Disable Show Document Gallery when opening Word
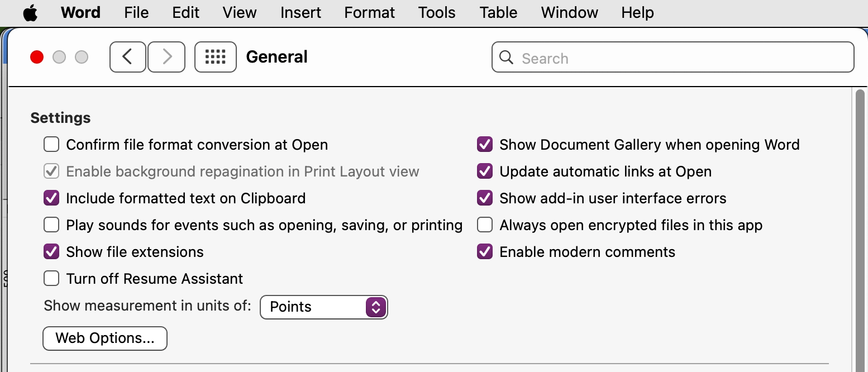This screenshot has width=868, height=372. tap(485, 145)
